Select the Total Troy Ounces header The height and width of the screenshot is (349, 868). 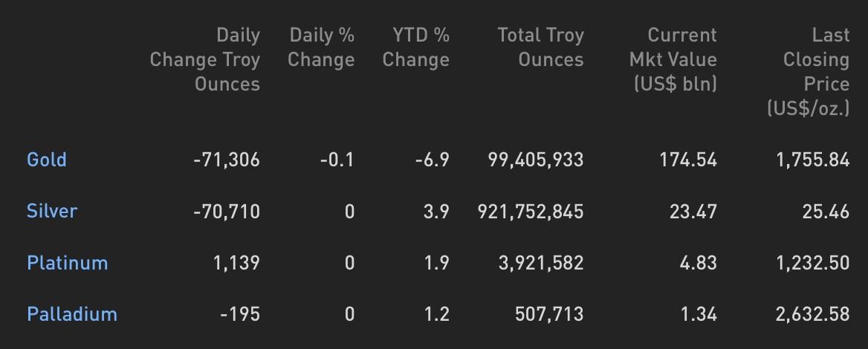(540, 48)
